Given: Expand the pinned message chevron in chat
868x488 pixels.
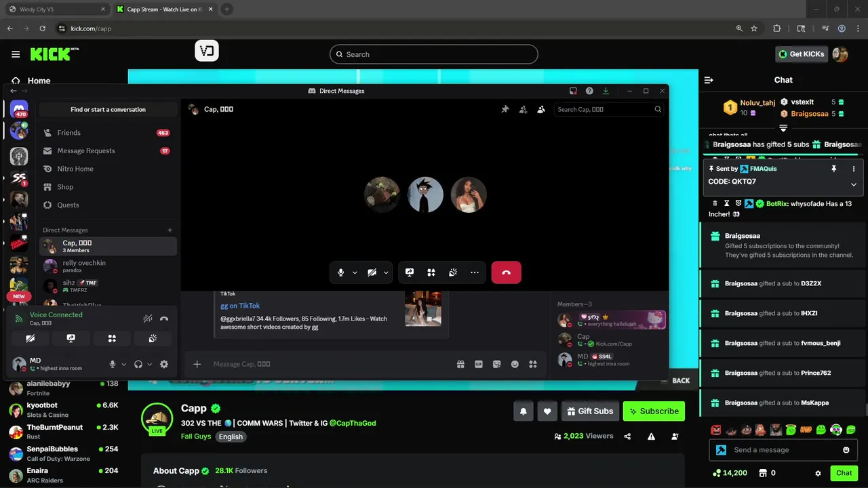Looking at the screenshot, I should tap(854, 184).
